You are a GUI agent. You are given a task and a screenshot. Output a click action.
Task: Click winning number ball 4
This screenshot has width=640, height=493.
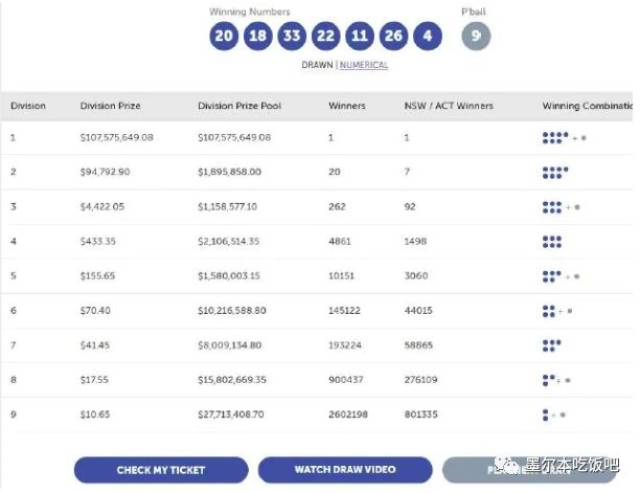click(427, 37)
